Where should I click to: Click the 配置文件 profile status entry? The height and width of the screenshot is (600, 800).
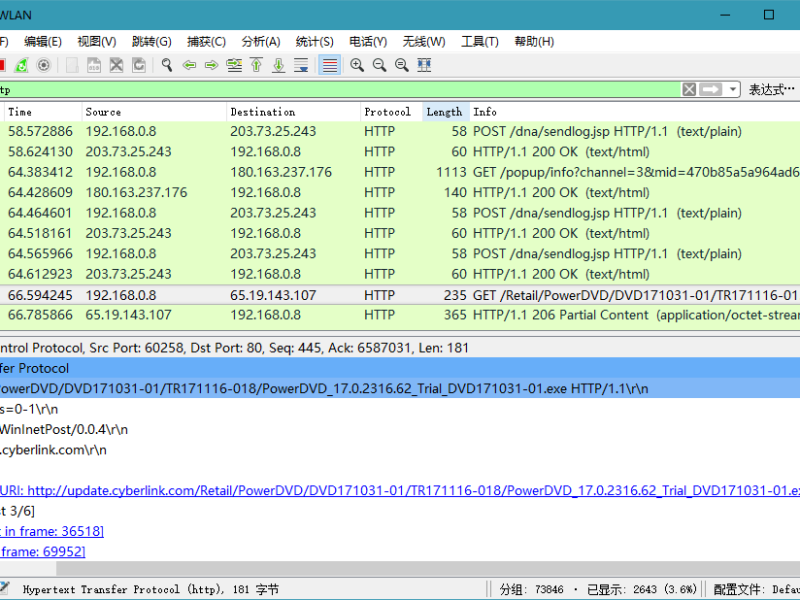(x=756, y=590)
